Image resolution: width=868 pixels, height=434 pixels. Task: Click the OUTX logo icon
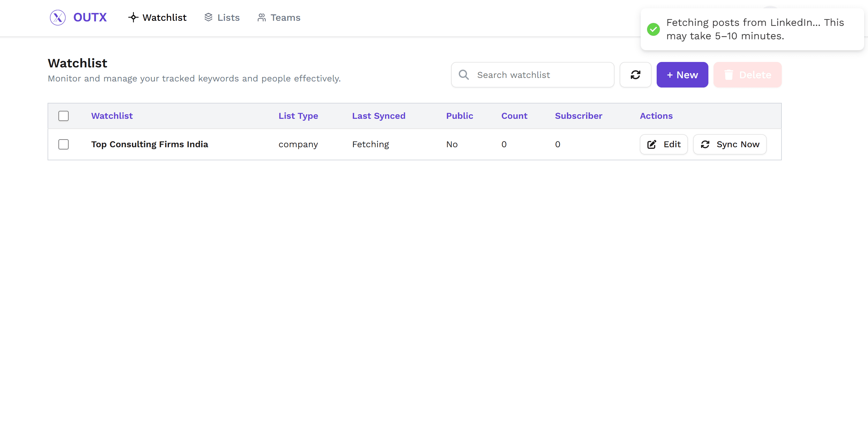[57, 18]
